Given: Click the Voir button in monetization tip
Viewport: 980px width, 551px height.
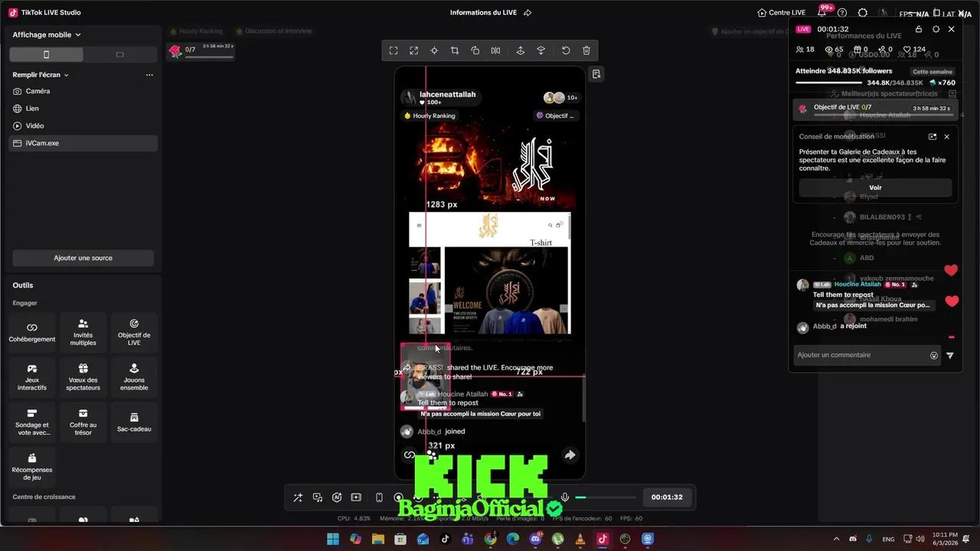Looking at the screenshot, I should point(875,187).
